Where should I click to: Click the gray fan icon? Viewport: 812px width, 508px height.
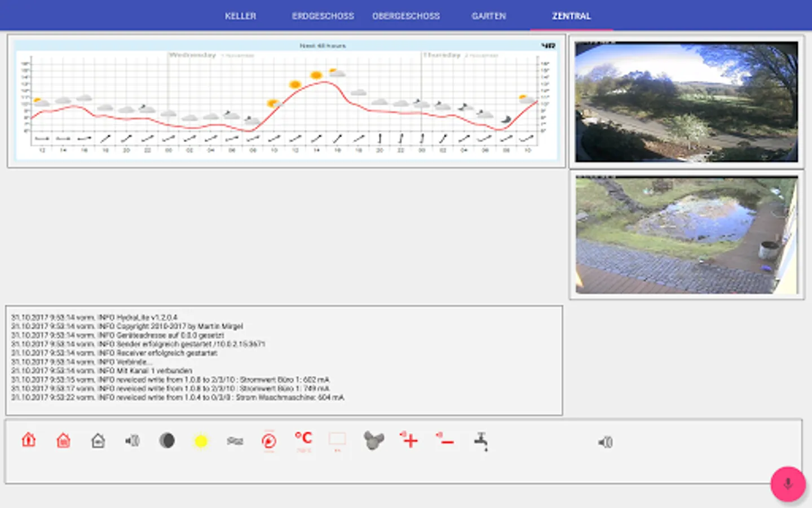pyautogui.click(x=373, y=440)
